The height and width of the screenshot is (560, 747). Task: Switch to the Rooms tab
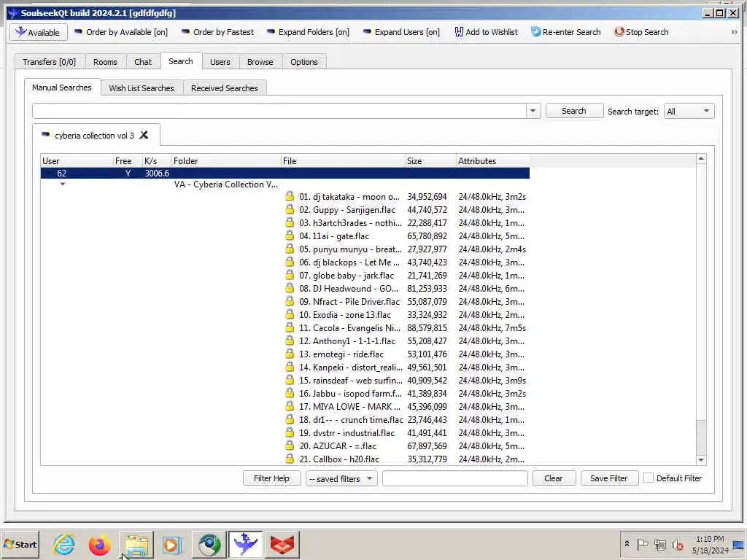pyautogui.click(x=105, y=62)
